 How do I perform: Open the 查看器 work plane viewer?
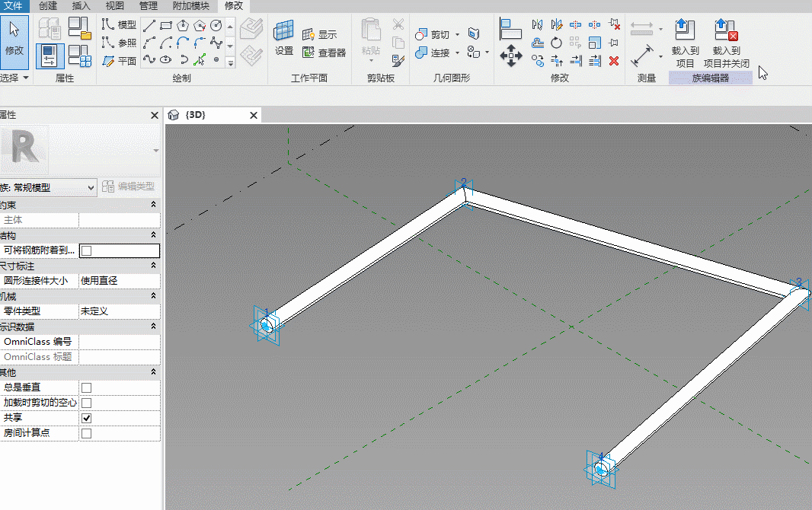point(324,53)
